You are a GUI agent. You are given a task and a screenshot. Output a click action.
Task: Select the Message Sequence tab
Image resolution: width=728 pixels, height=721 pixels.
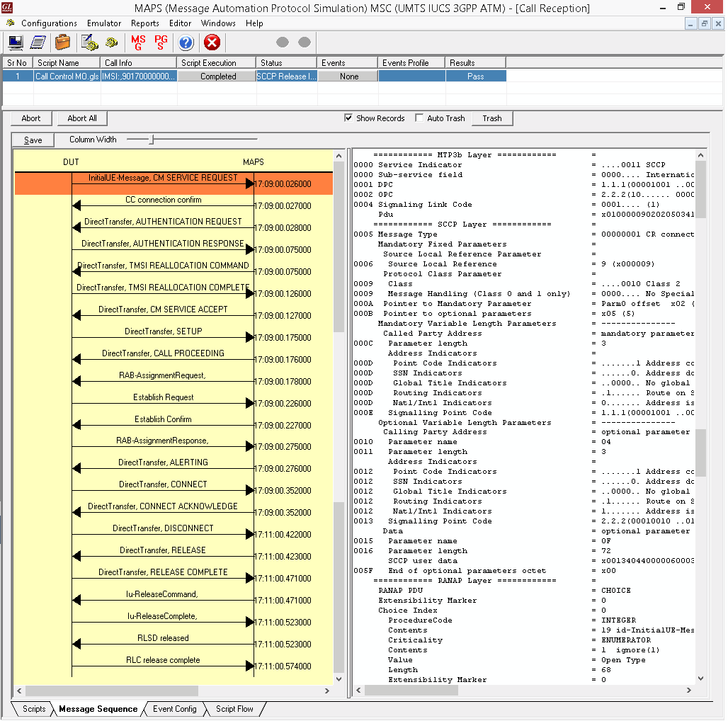[x=98, y=709]
